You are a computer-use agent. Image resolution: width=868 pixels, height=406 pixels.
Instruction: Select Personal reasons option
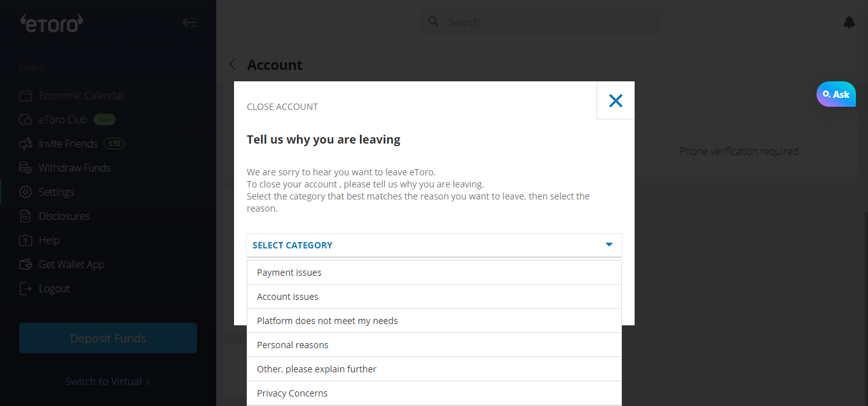click(x=434, y=345)
